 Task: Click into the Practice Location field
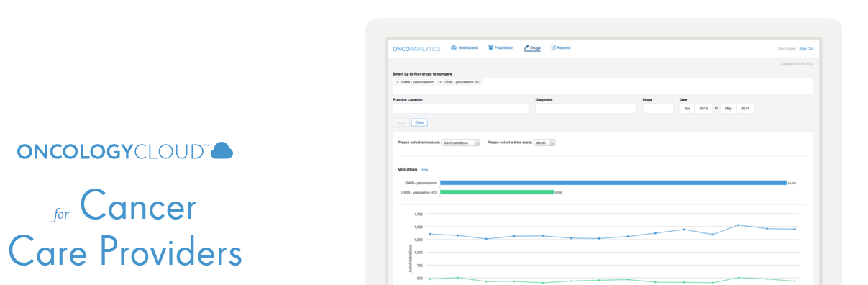tap(460, 109)
